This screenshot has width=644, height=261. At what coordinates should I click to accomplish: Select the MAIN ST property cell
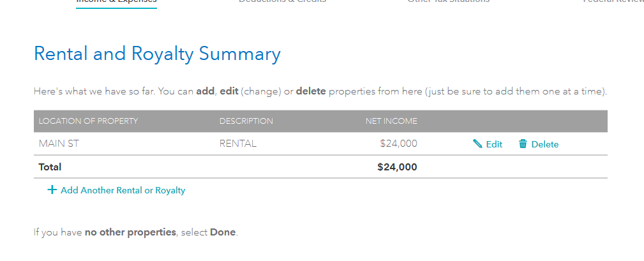coord(58,144)
